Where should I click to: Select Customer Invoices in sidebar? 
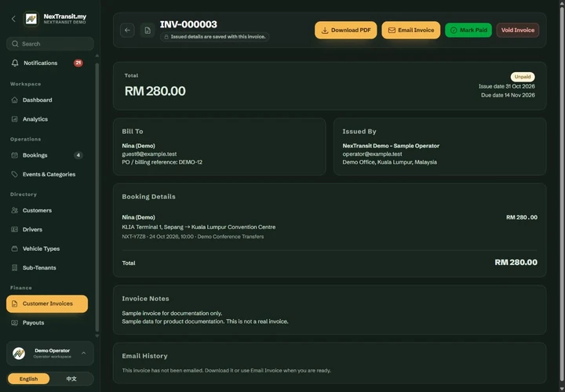click(x=47, y=304)
